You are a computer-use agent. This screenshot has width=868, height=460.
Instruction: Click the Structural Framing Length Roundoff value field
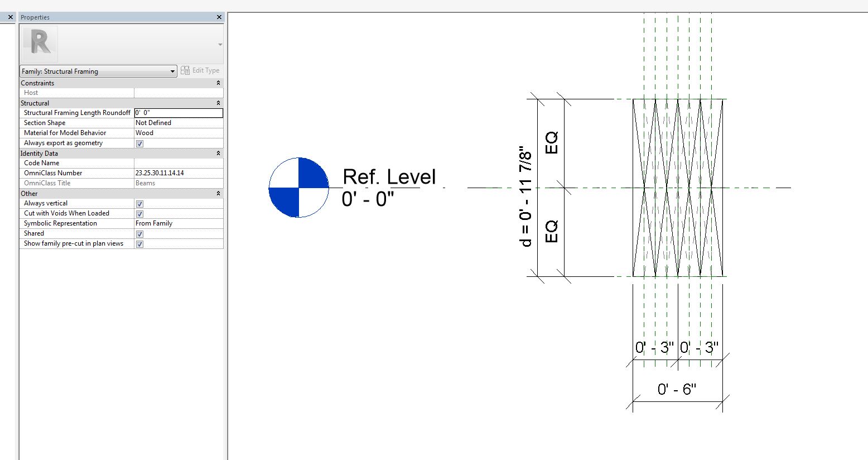point(178,113)
